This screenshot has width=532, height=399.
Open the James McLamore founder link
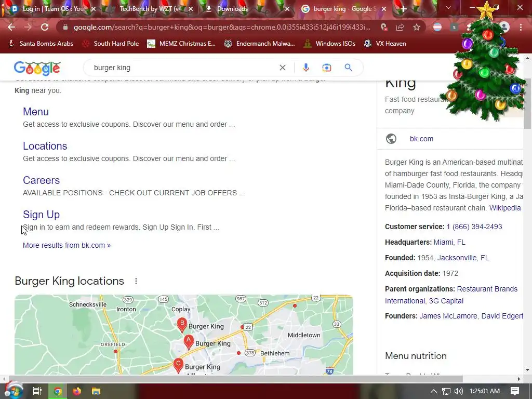click(448, 316)
